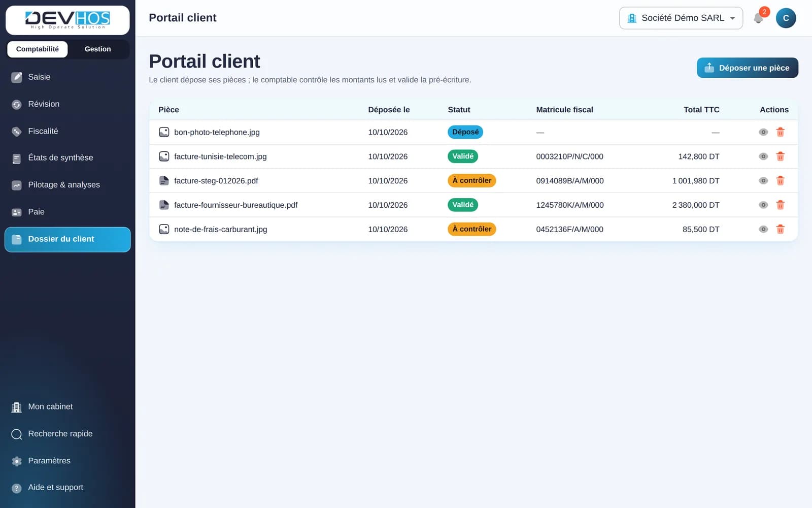Open Mon cabinet
The width and height of the screenshot is (812, 508).
coord(67,407)
